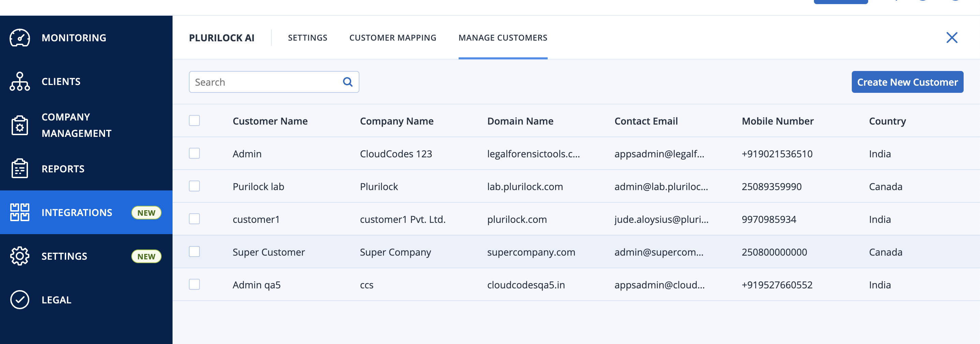Click the mobile number 250800000000
This screenshot has height=344, width=980.
click(x=774, y=252)
